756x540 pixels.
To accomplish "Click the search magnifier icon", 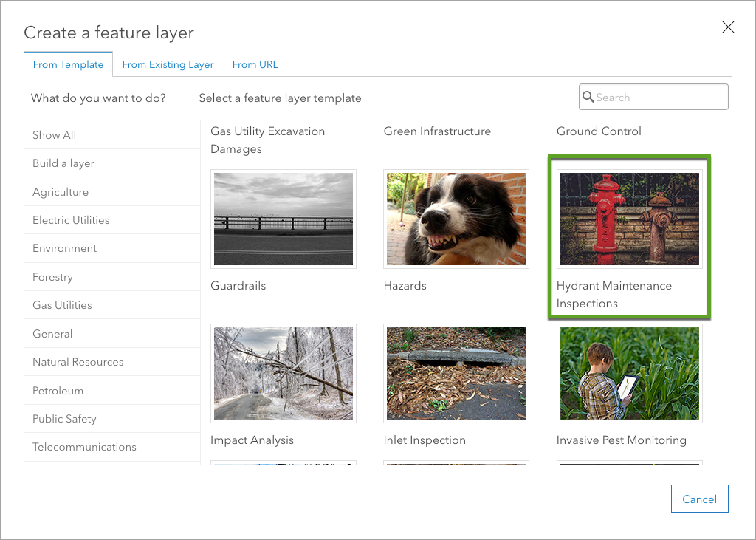I will tap(588, 97).
